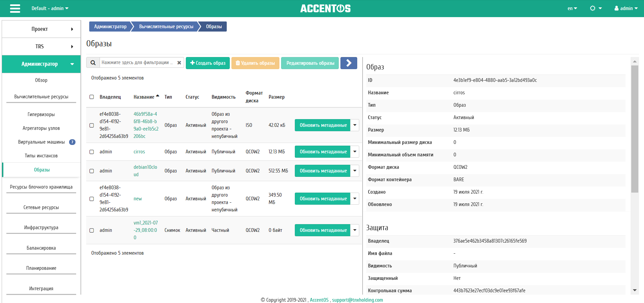Image resolution: width=644 pixels, height=303 pixels.
Task: Open the debian10cloud image link
Action: [x=145, y=171]
